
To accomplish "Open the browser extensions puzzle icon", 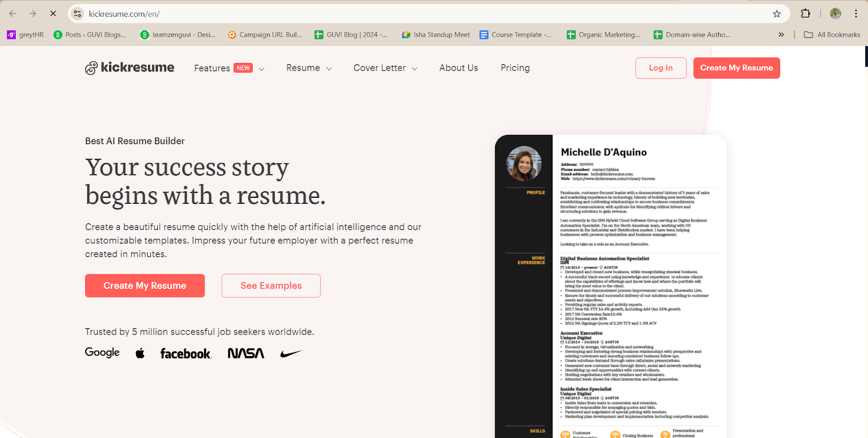I will coord(806,14).
